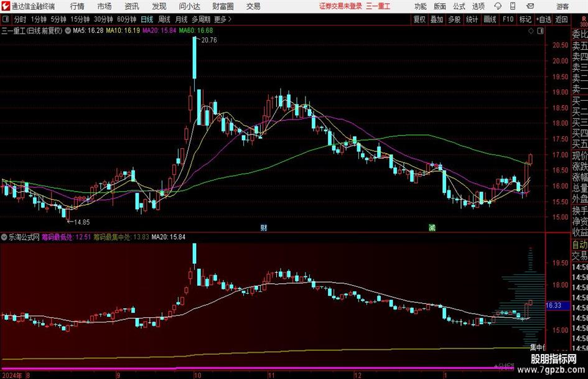
Task: Expand the 乐淘公式网 sub-chart indicator dropdown
Action: 4,237
